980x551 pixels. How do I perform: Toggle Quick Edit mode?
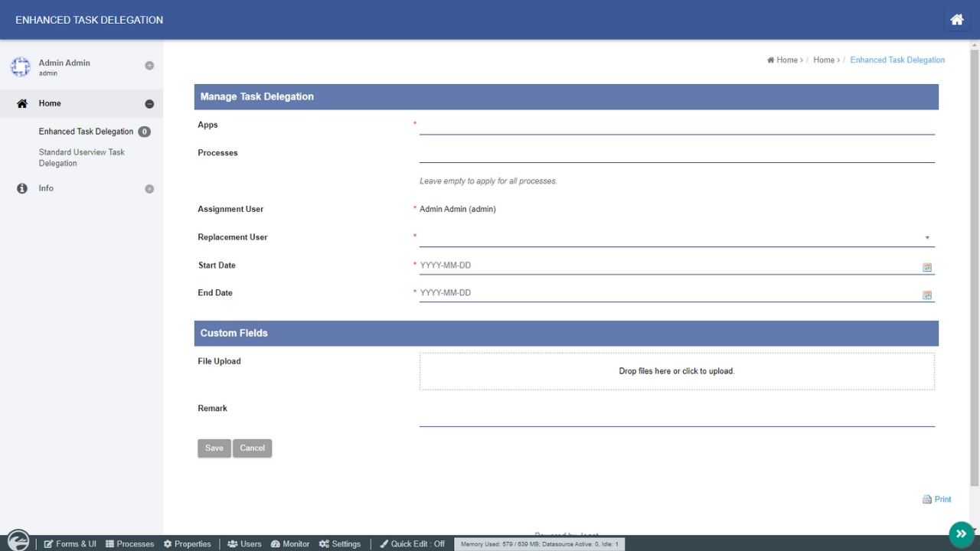pyautogui.click(x=412, y=544)
